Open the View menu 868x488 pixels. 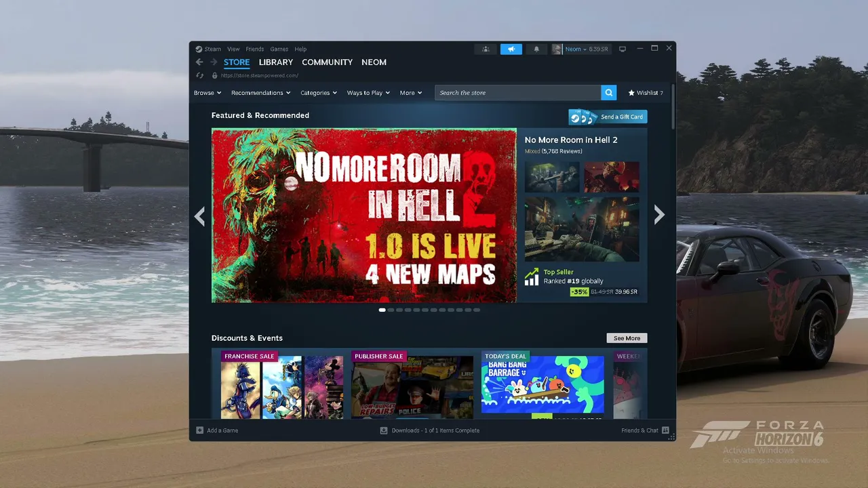pos(233,49)
